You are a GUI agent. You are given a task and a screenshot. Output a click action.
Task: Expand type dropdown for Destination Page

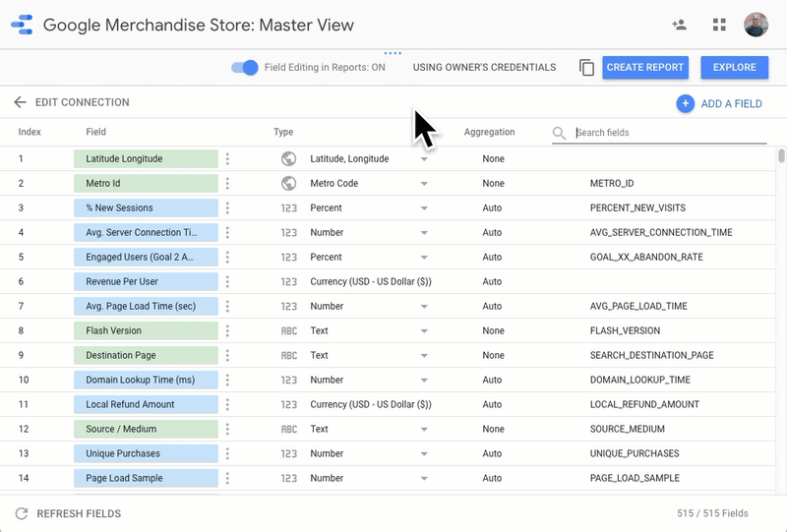coord(424,356)
